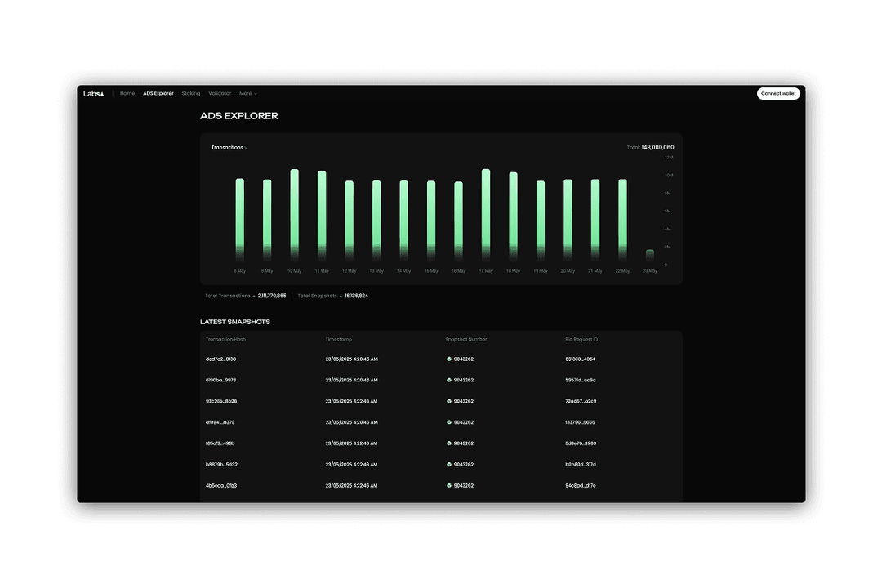The image size is (882, 588).
Task: Click the timestamp in the ded7a2..8138 row
Action: coord(351,359)
